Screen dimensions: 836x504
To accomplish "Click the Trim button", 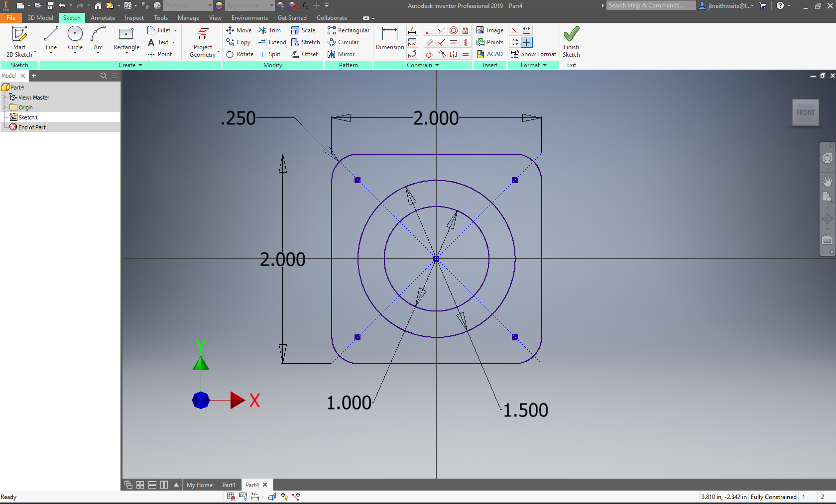I will pos(269,30).
